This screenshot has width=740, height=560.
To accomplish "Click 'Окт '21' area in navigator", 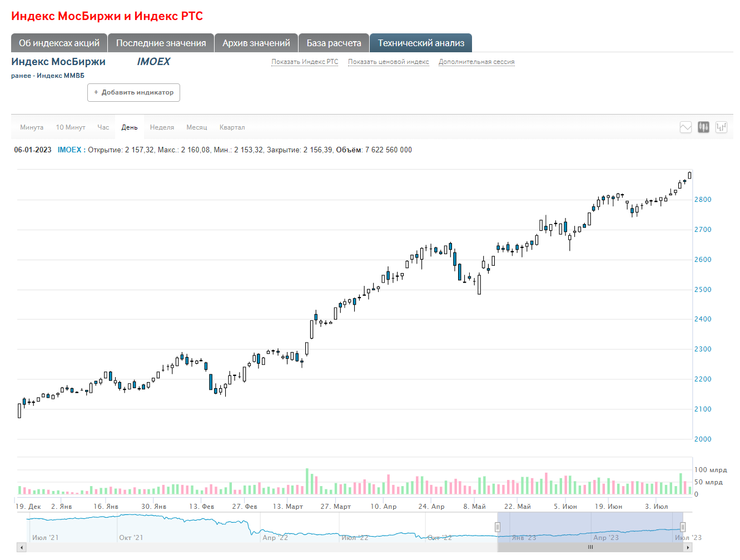I will [x=131, y=538].
